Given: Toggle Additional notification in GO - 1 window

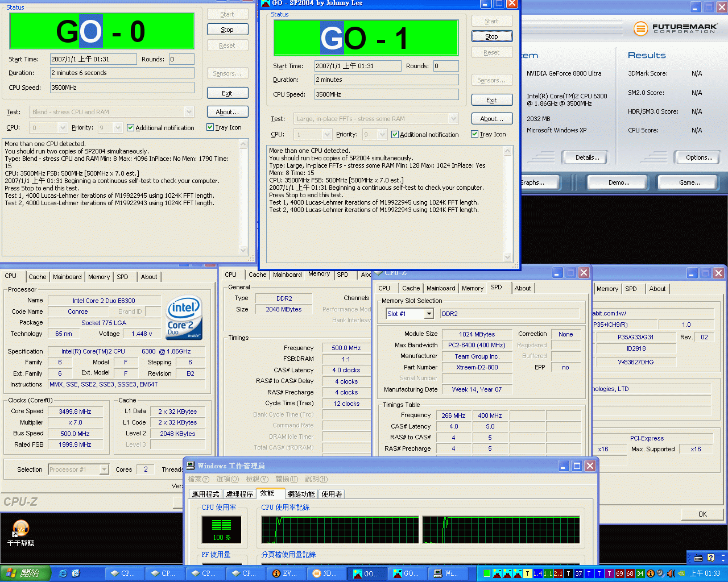Looking at the screenshot, I should point(395,135).
